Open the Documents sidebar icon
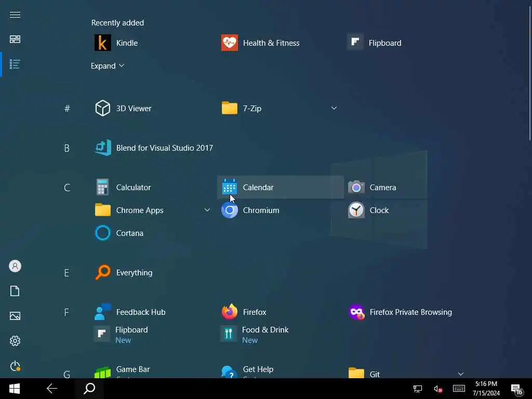Viewport: 532px width, 399px height. coord(15,291)
